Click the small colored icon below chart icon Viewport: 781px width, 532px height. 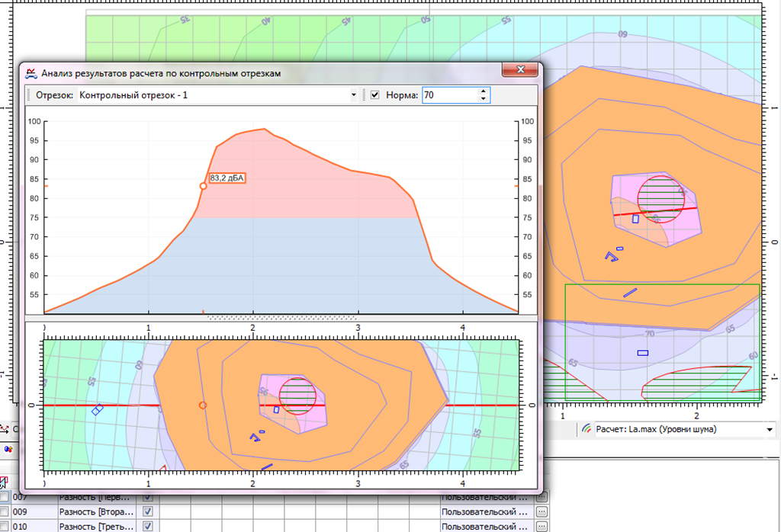point(8,449)
